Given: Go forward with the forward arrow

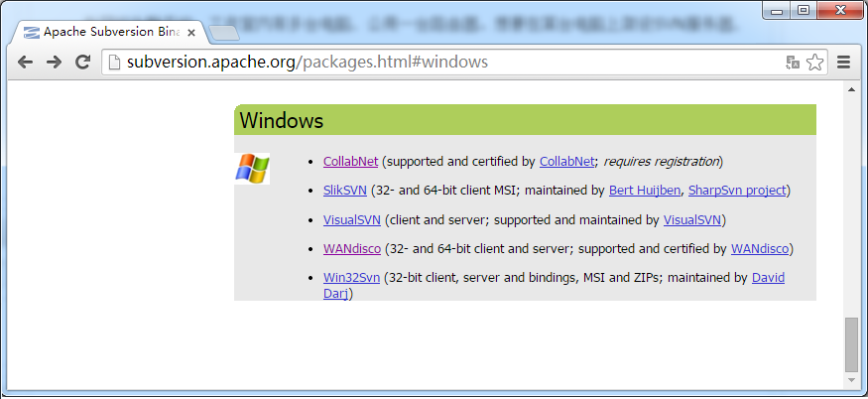Looking at the screenshot, I should coord(54,63).
